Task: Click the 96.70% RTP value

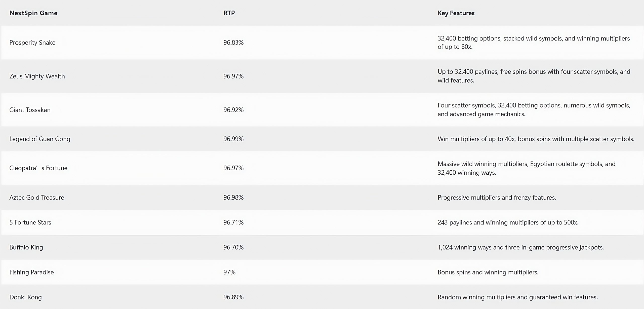Action: (233, 247)
